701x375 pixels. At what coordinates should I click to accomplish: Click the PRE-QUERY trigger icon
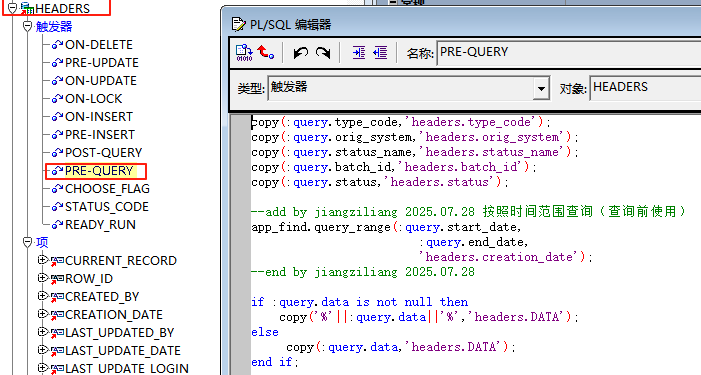(x=57, y=171)
